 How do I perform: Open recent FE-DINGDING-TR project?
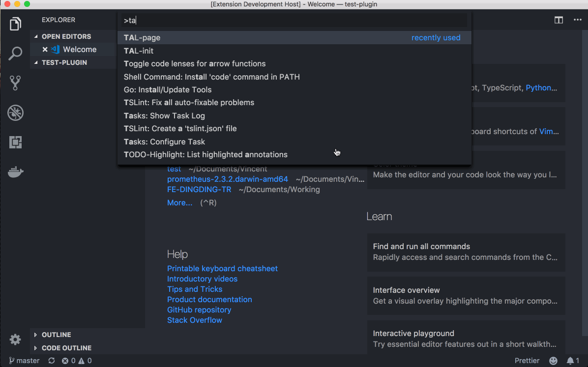coord(199,190)
